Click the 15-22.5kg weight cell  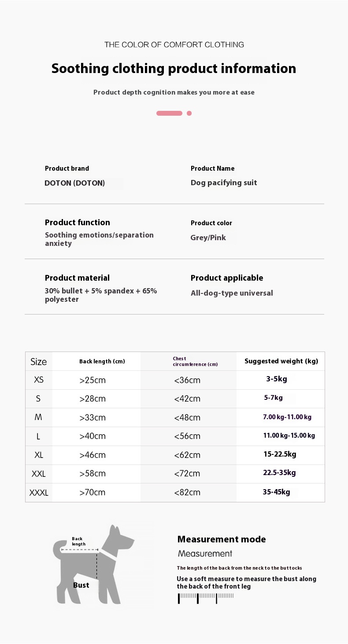click(280, 454)
